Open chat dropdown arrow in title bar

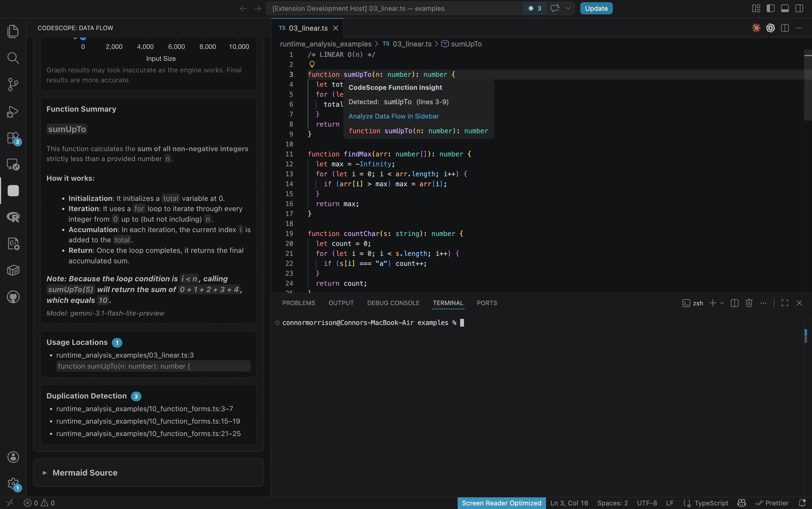[x=568, y=8]
